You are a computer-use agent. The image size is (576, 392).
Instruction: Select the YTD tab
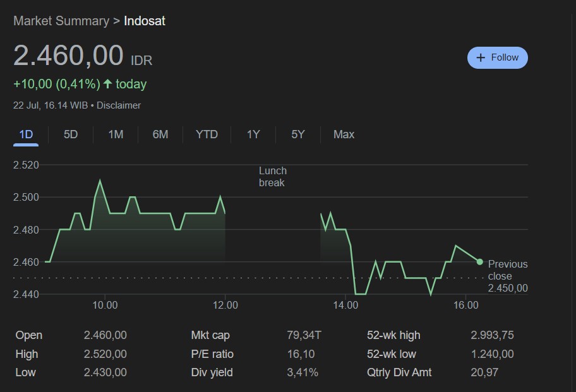[x=207, y=134]
